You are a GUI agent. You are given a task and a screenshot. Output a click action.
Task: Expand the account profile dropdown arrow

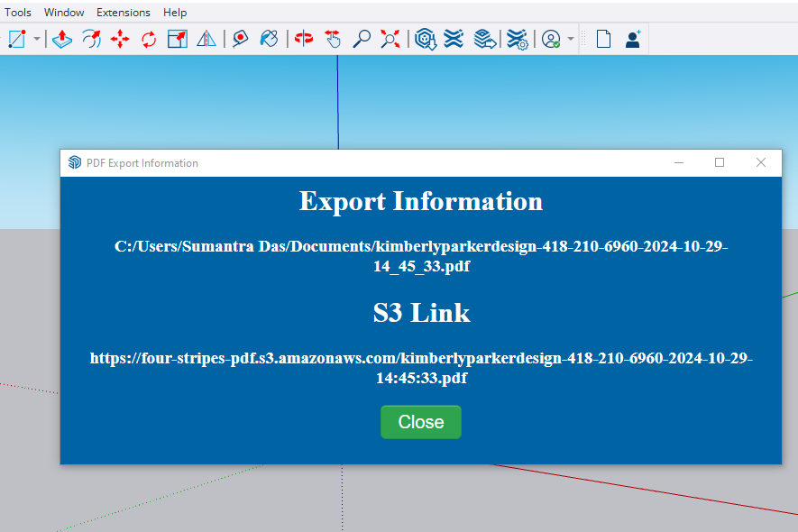click(571, 39)
